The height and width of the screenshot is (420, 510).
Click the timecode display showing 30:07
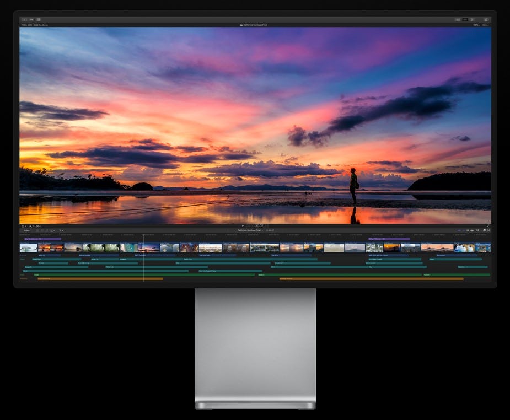(x=259, y=225)
